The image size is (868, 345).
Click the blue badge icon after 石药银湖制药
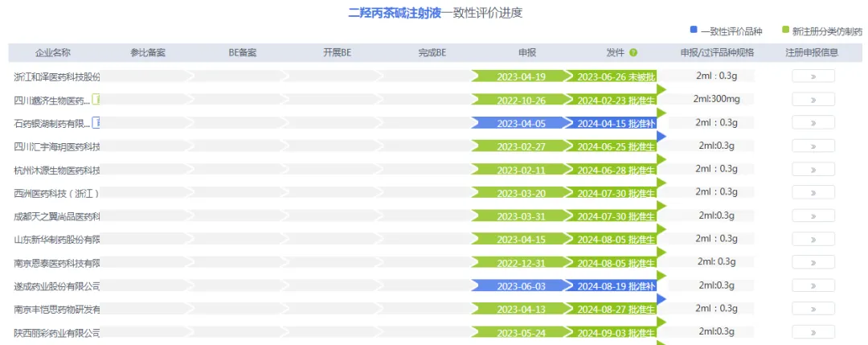click(96, 123)
